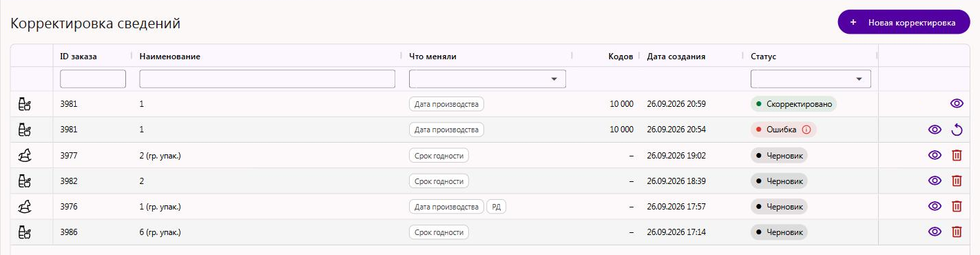Click the Черновик badge for order 3976

pos(779,206)
